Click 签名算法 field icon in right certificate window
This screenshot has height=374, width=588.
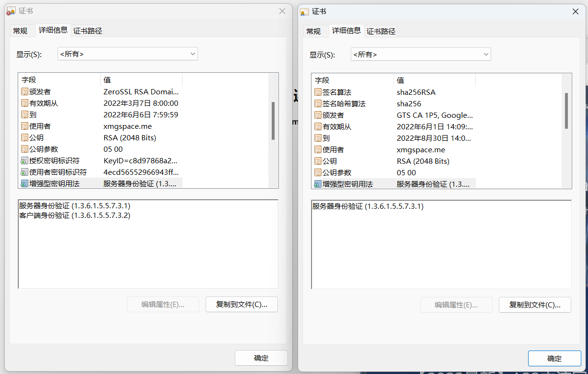point(318,92)
